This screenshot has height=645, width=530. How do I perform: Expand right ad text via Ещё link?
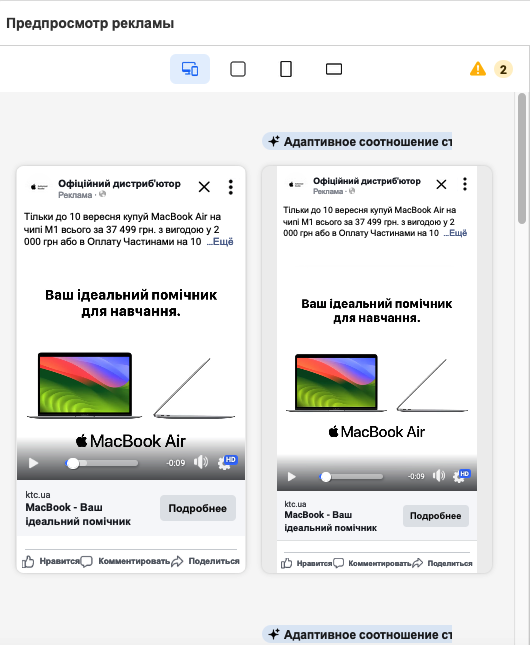(x=456, y=233)
